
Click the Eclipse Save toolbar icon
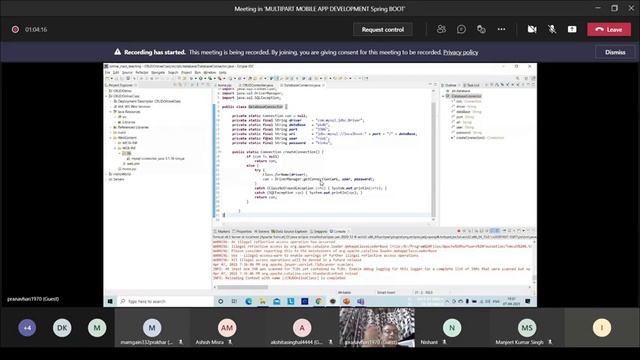point(116,78)
